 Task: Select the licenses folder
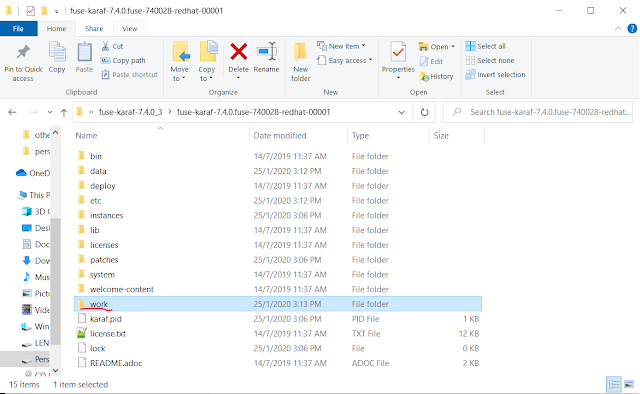pyautogui.click(x=278, y=245)
